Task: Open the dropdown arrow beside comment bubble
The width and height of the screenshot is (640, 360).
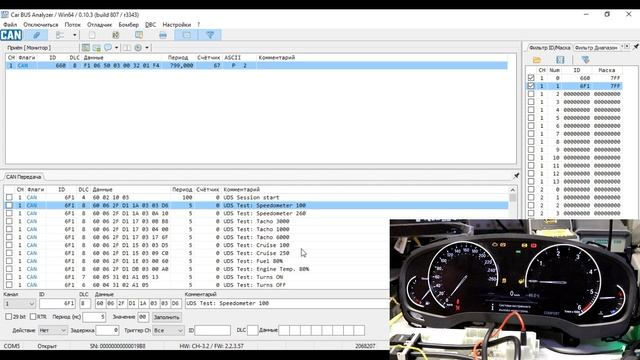Action: pos(116,48)
